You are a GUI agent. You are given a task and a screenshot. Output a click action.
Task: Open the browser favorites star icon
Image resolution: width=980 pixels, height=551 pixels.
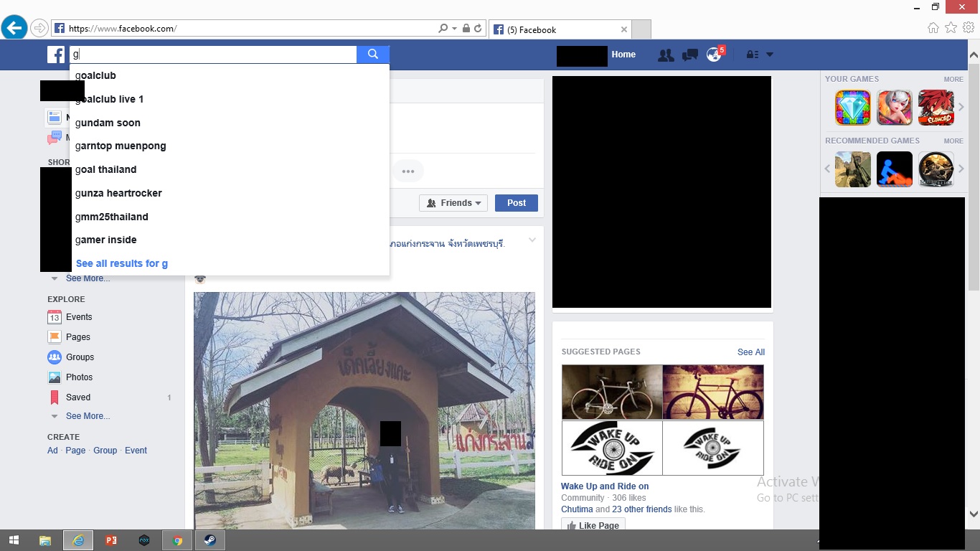point(951,28)
